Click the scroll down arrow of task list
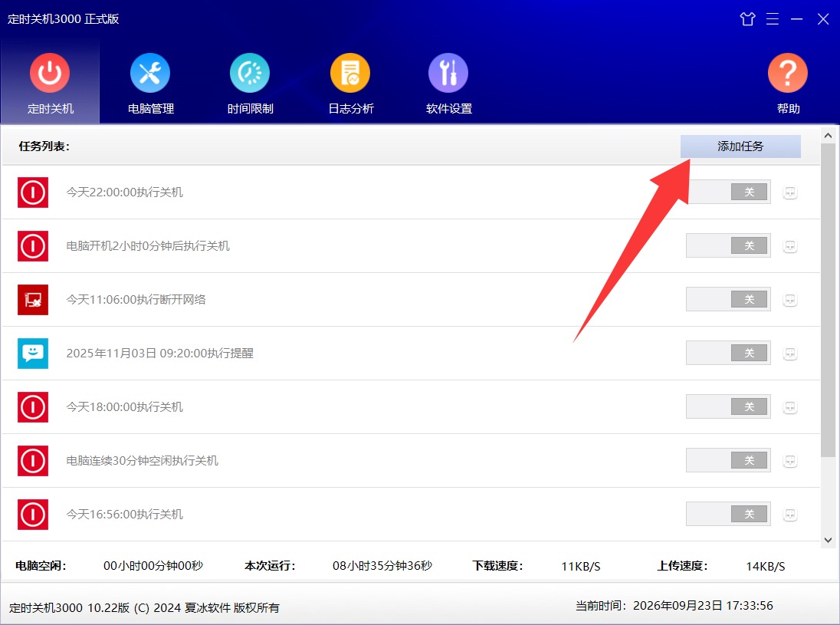 pyautogui.click(x=829, y=541)
